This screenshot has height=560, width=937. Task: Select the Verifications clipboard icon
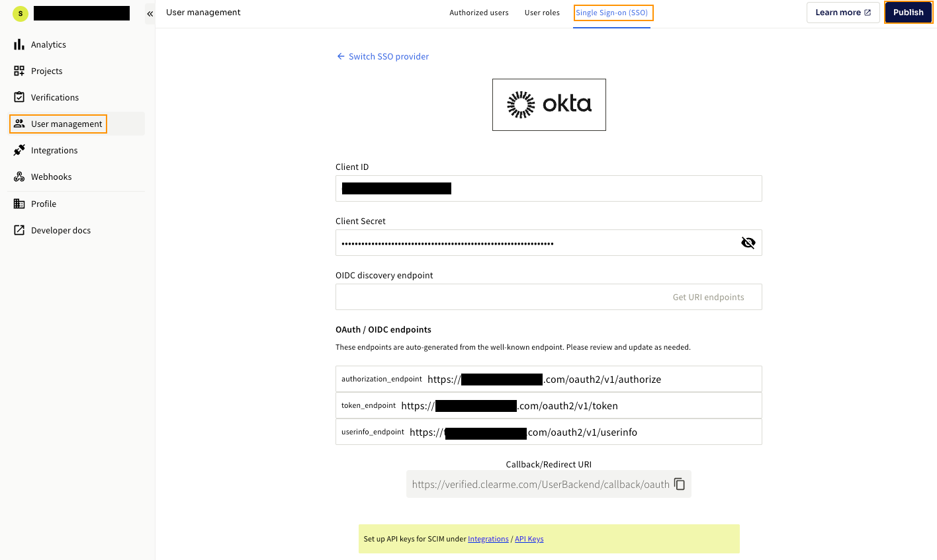19,97
